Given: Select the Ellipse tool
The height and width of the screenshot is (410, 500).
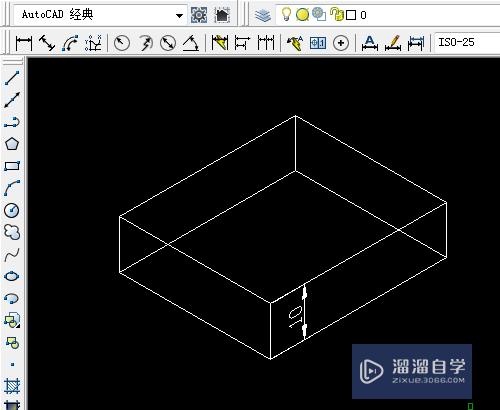Looking at the screenshot, I should coord(12,277).
